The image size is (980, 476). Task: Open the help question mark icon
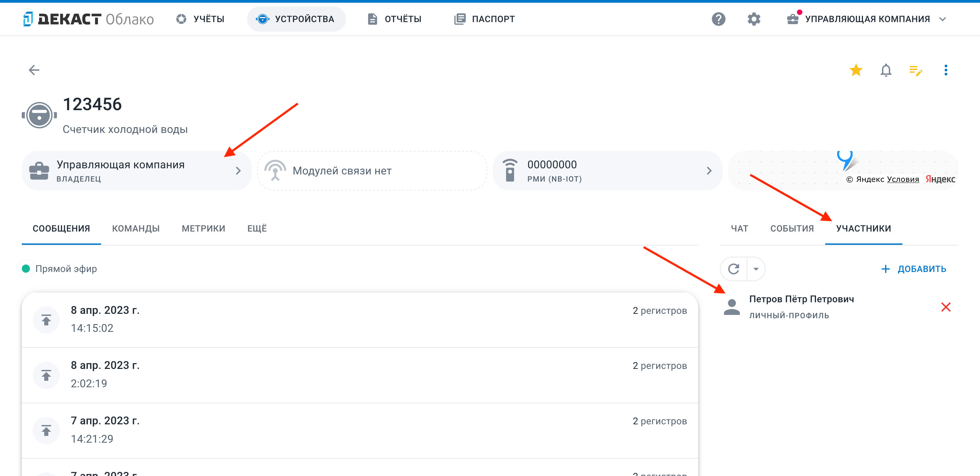[718, 19]
